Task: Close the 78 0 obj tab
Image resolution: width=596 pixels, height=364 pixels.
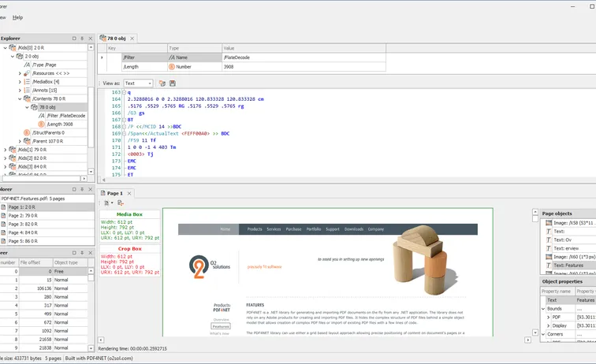Action: (132, 38)
